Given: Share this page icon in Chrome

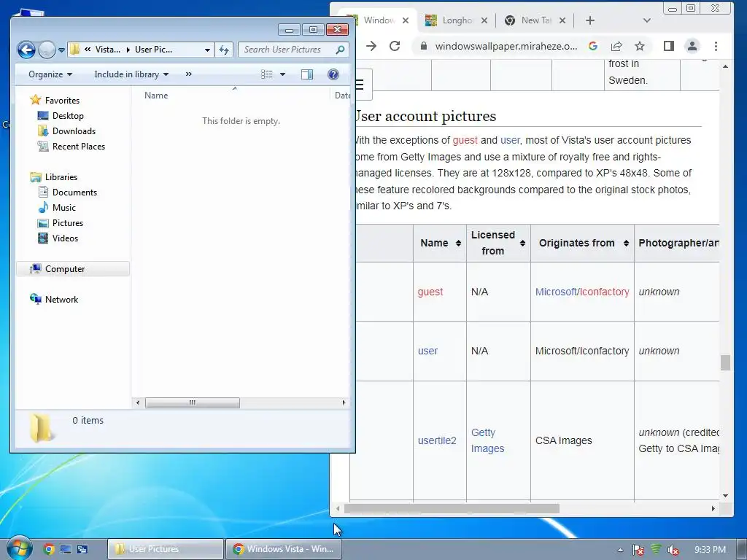Looking at the screenshot, I should coord(616,46).
